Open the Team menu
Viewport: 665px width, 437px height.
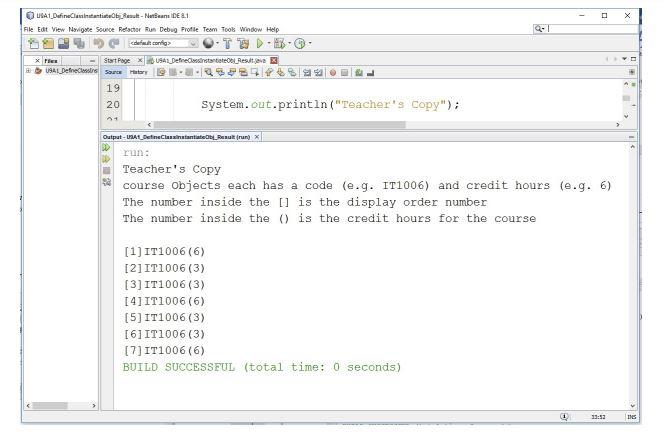point(210,29)
